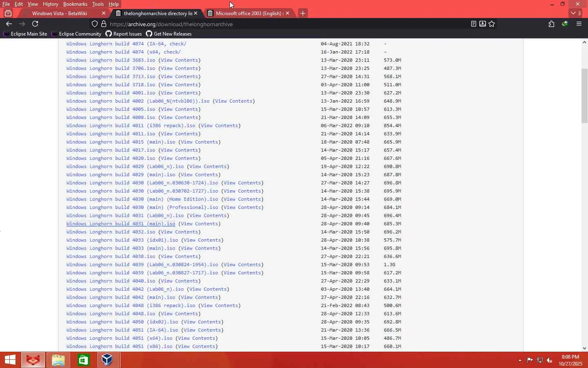Screen dimensions: 588x368
Task: Click the date 06-Mar-2022 09:10
Action: [345, 126]
